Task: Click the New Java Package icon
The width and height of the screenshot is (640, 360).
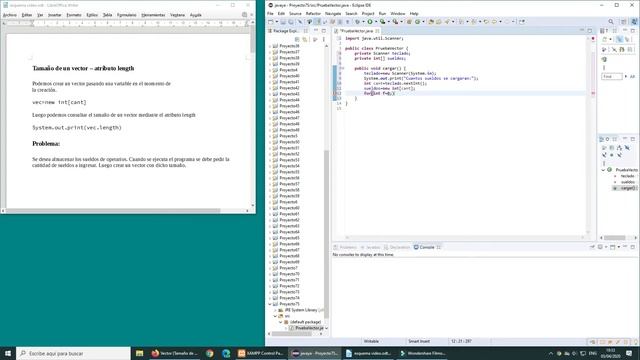Action: click(409, 22)
